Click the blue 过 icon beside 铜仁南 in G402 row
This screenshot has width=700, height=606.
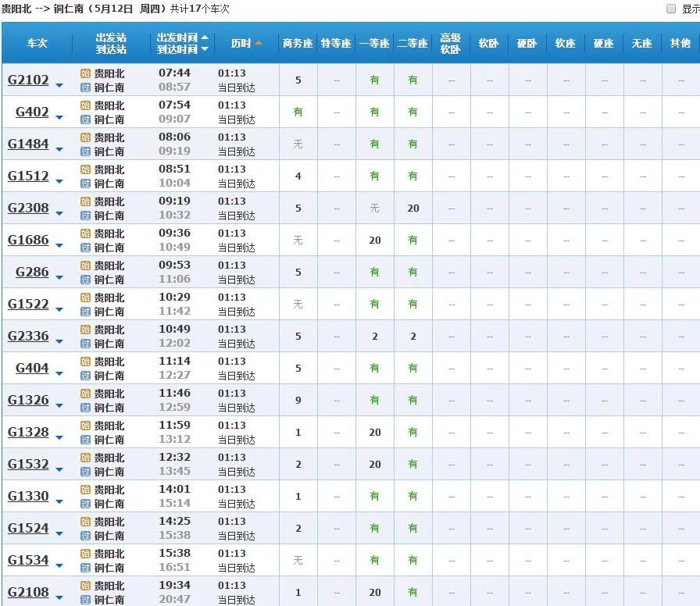tap(84, 119)
